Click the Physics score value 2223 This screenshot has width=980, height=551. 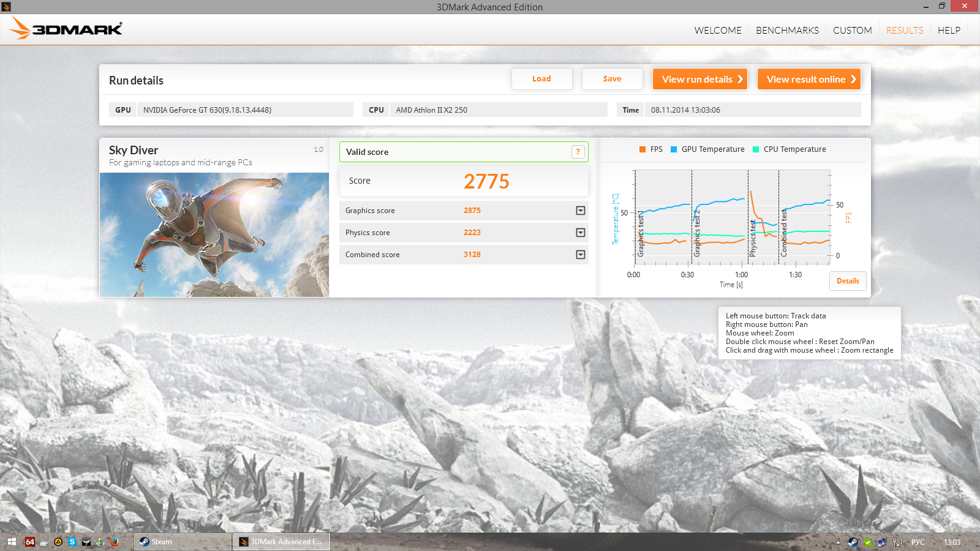pos(472,233)
